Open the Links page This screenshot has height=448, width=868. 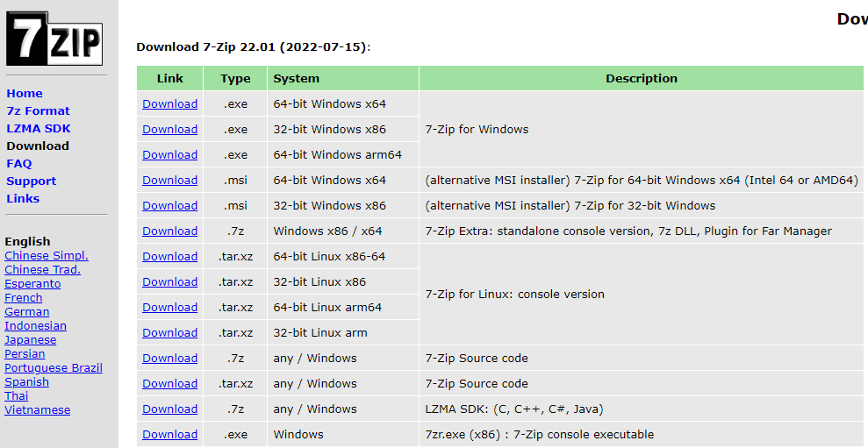coord(23,198)
